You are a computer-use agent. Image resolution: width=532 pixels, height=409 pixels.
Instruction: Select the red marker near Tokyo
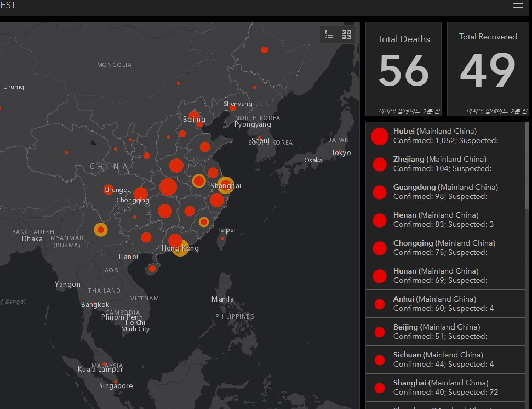click(x=339, y=152)
